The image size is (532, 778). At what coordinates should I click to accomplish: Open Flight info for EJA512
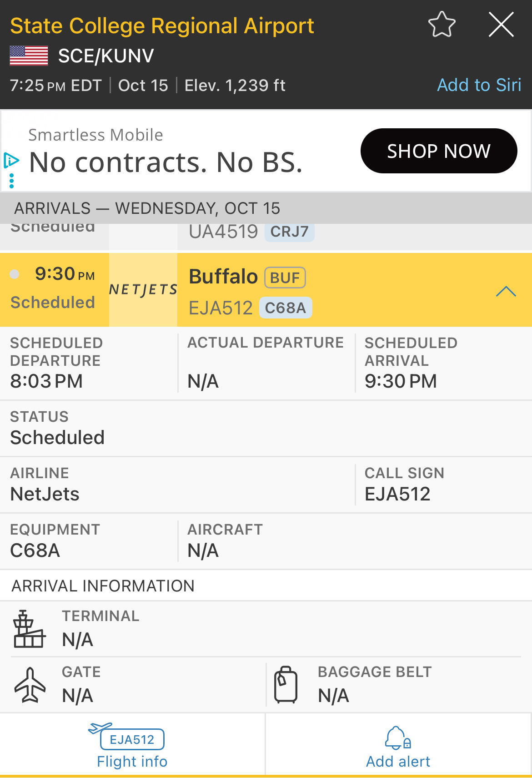tap(132, 746)
